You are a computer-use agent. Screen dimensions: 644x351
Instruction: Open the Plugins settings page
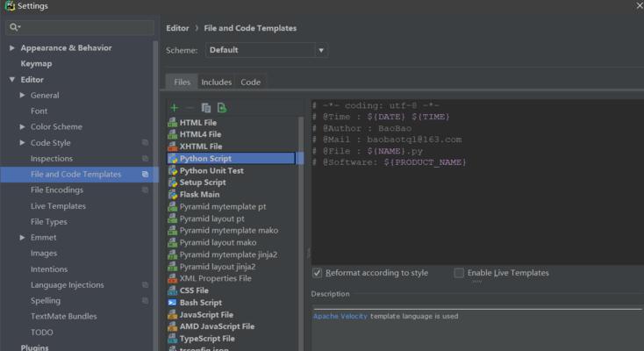click(x=34, y=347)
